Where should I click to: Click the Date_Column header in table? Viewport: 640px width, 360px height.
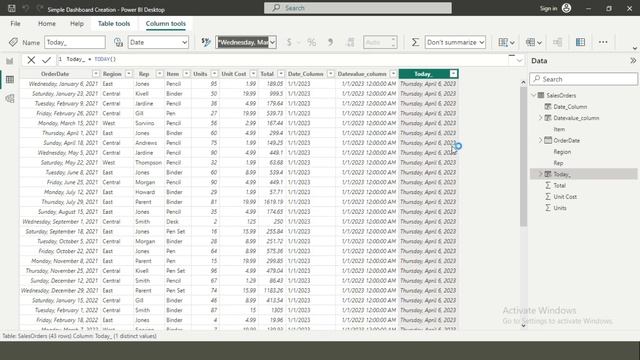coord(305,74)
